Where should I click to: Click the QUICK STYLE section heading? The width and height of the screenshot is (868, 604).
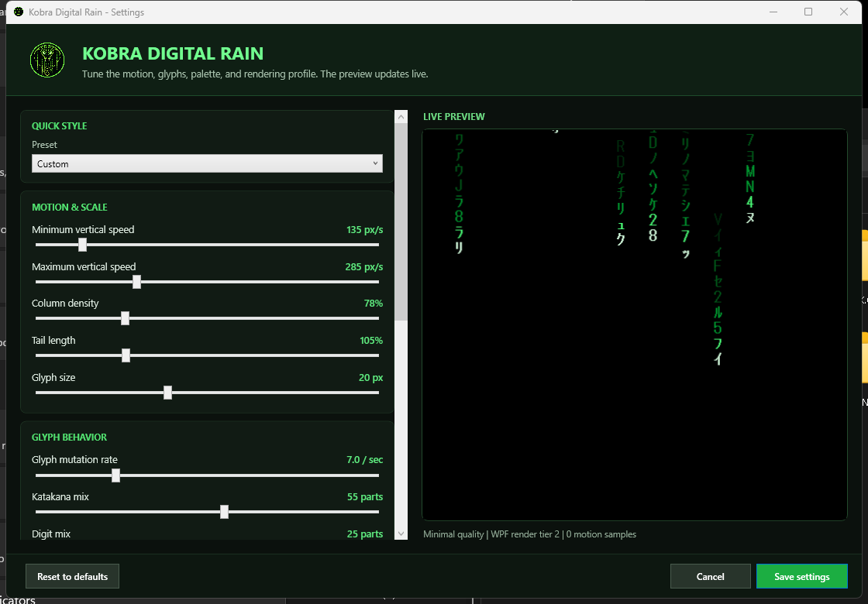pos(59,125)
